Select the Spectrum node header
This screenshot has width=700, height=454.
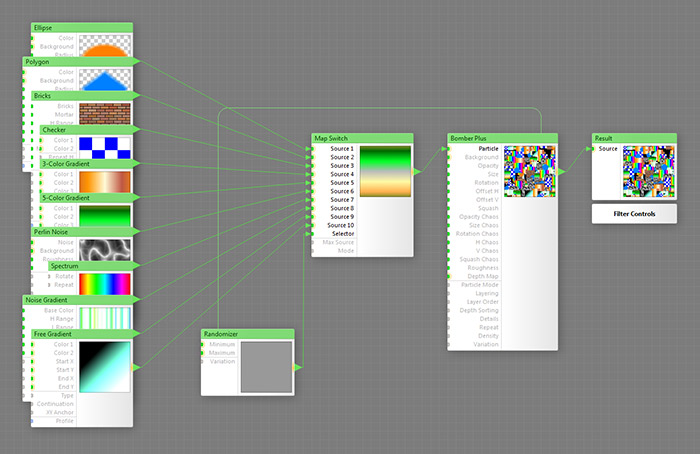point(93,266)
